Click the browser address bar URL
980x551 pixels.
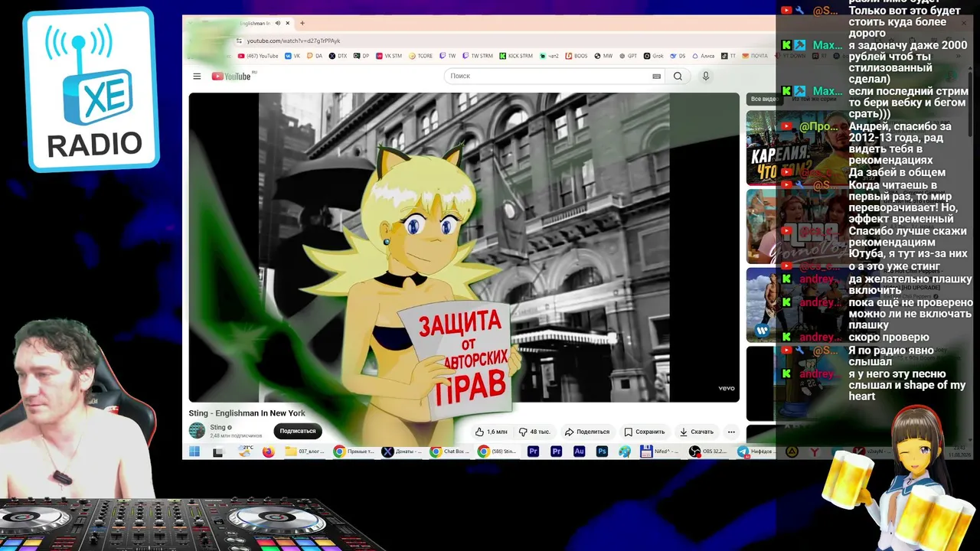[x=293, y=41]
